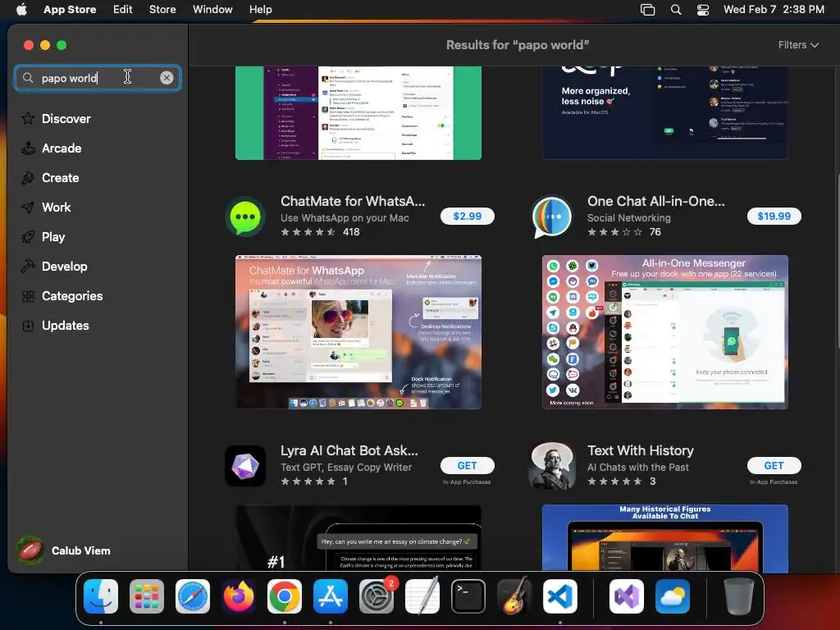Open ChatMate for WhatsApp title link

353,201
